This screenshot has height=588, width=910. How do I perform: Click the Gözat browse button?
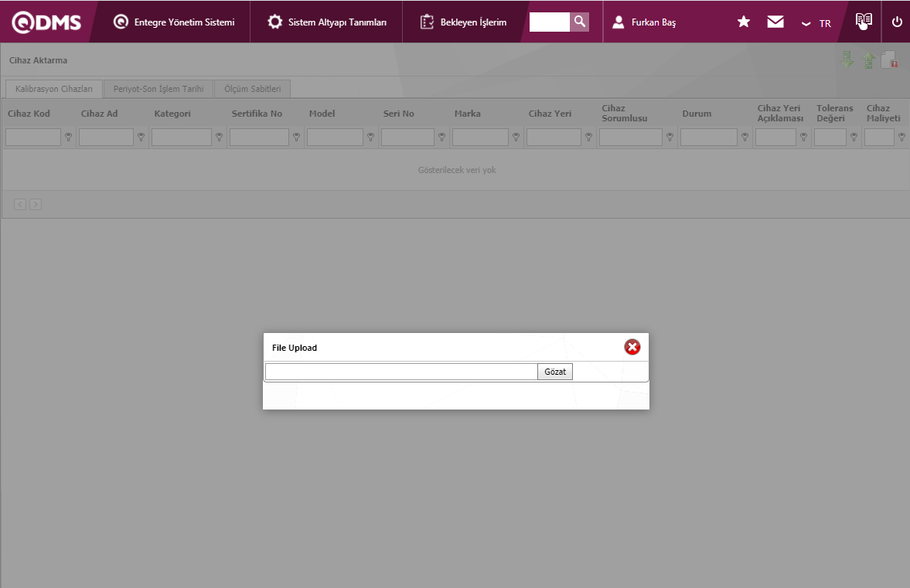click(x=555, y=372)
